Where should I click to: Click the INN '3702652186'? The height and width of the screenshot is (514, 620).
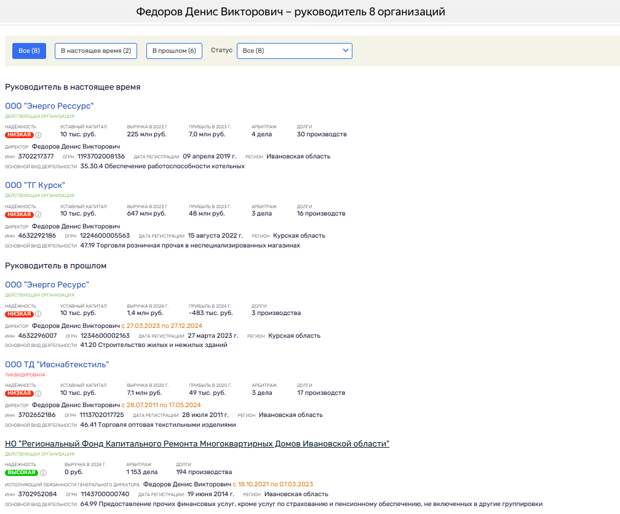point(37,415)
